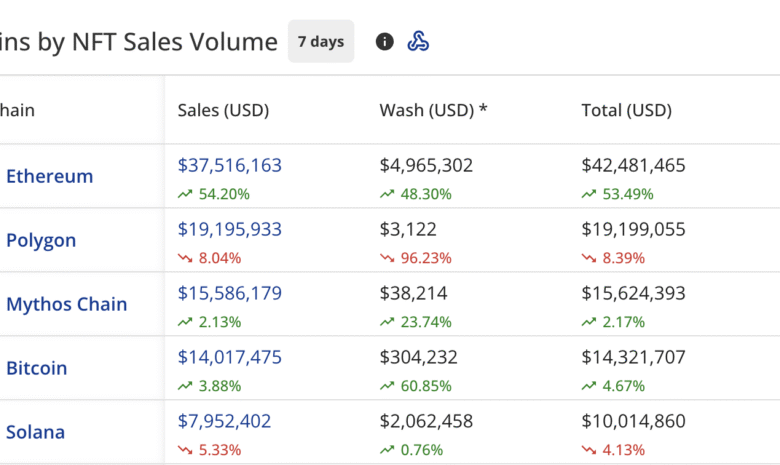Click Mythos Chain wash change 23.74%
The height and width of the screenshot is (465, 780).
click(x=416, y=322)
